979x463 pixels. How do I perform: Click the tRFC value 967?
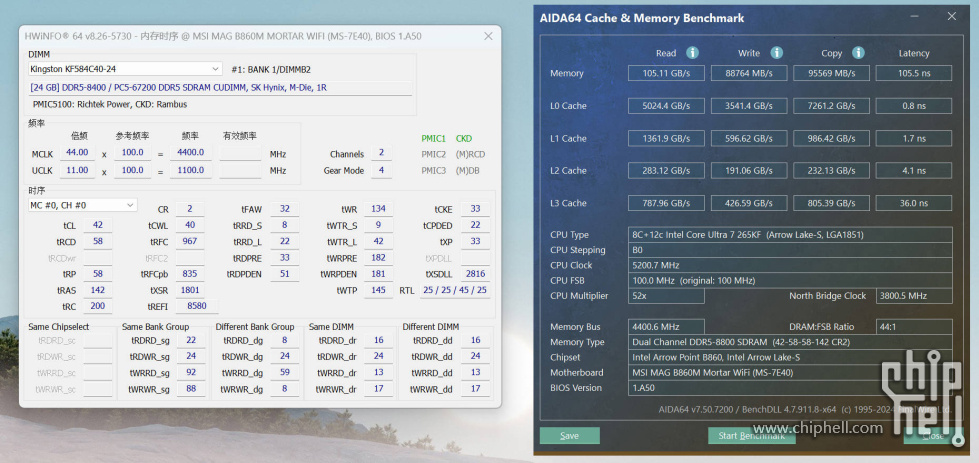point(190,241)
